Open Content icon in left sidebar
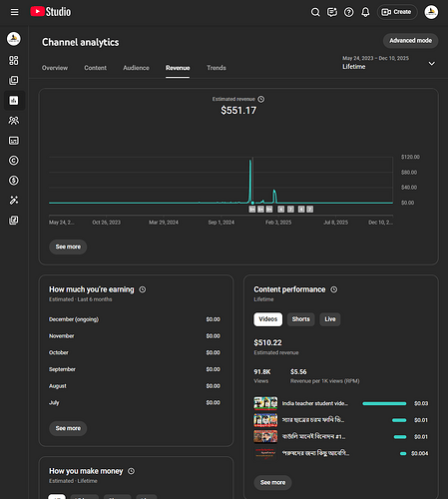Image resolution: width=448 pixels, height=499 pixels. [14, 80]
